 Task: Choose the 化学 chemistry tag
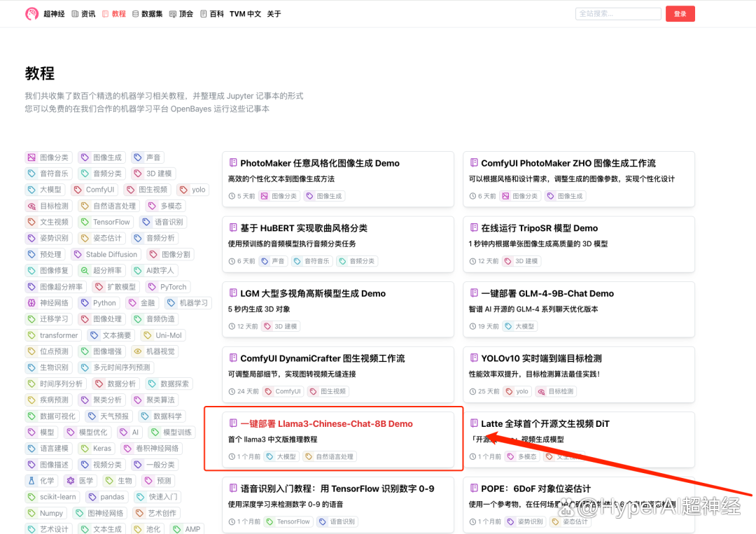(x=41, y=481)
